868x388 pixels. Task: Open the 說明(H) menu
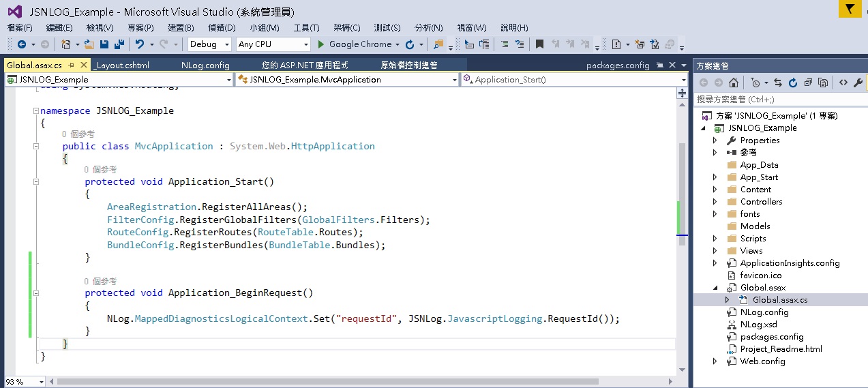point(514,28)
